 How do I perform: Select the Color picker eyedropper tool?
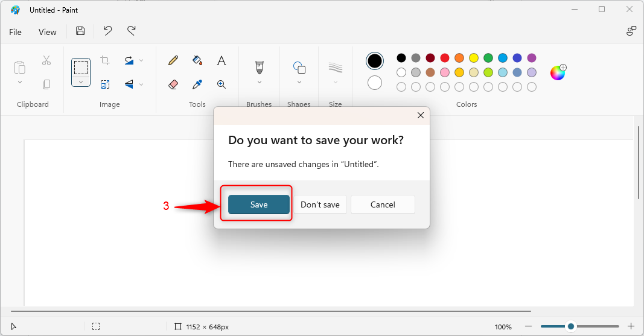197,84
